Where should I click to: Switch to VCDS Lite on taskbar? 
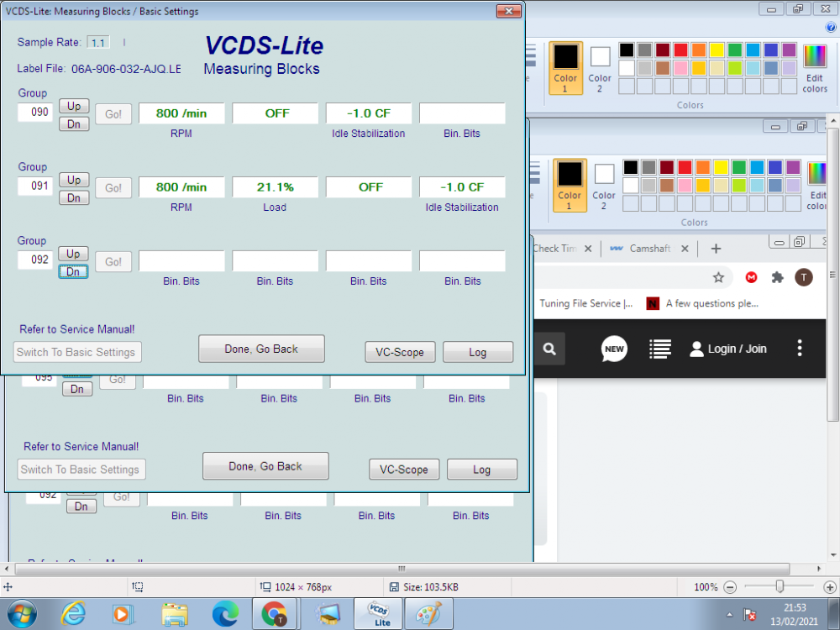pyautogui.click(x=379, y=614)
